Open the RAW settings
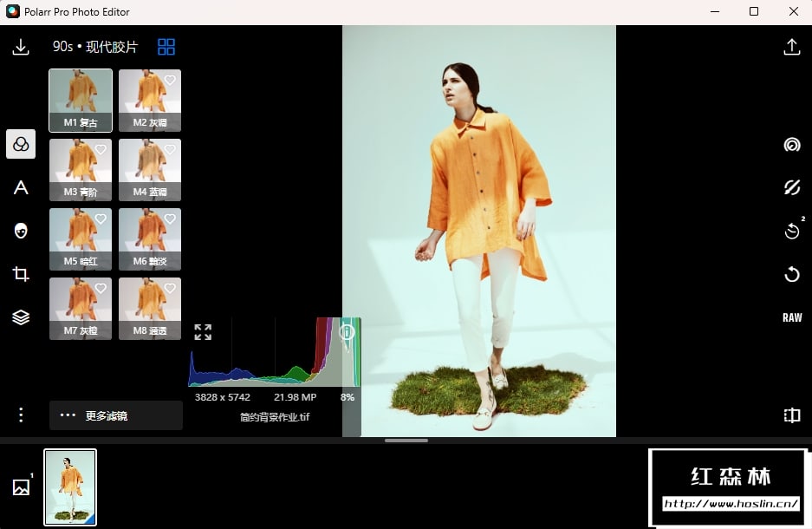Viewport: 812px width, 529px height. tap(792, 317)
